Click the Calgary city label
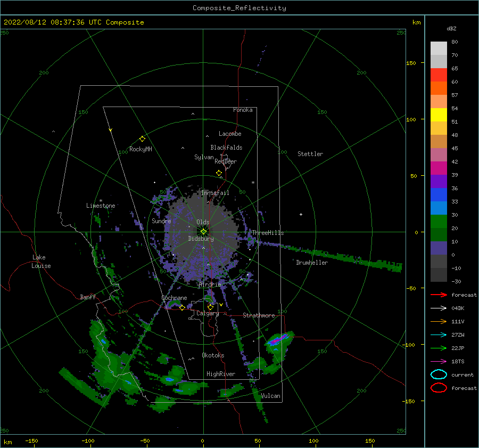479x448 pixels. click(x=208, y=313)
